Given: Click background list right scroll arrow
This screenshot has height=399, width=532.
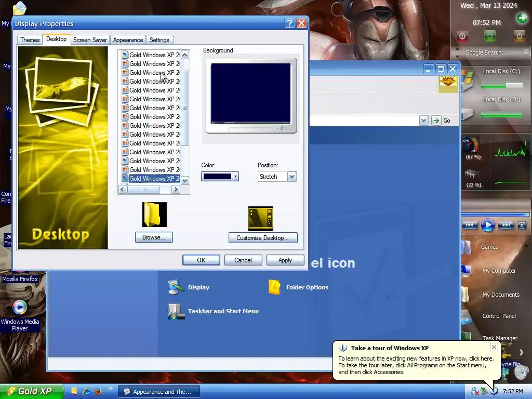Looking at the screenshot, I should tap(176, 189).
